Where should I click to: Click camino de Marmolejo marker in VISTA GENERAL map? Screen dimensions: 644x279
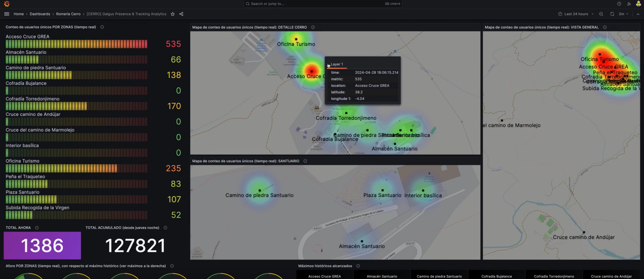(502, 120)
